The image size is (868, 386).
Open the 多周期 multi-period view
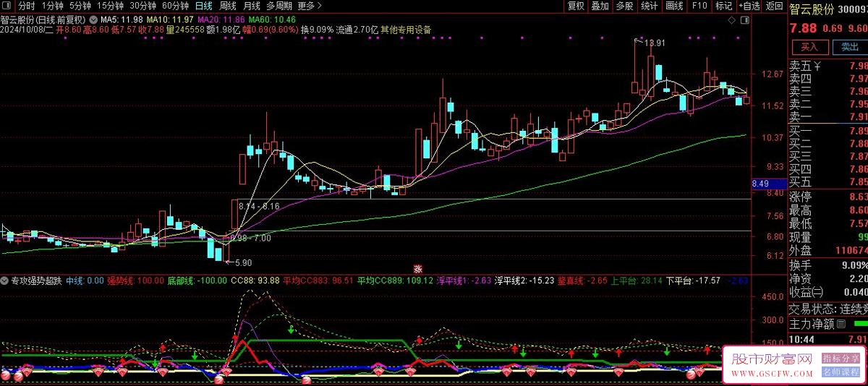click(279, 6)
